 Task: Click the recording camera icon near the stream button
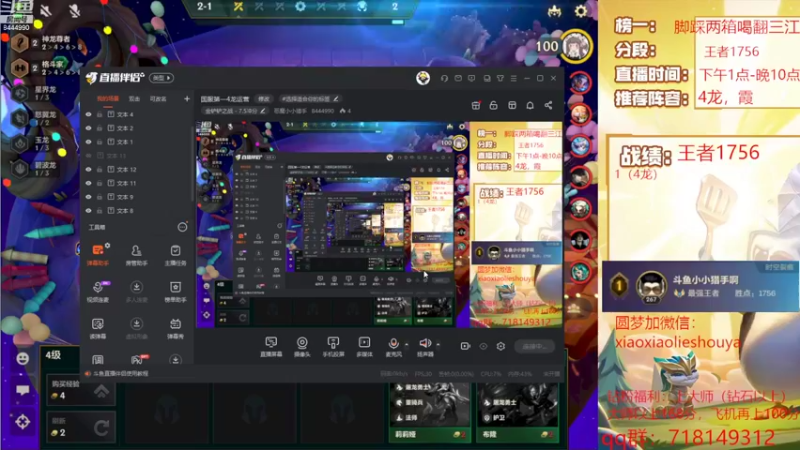click(465, 346)
